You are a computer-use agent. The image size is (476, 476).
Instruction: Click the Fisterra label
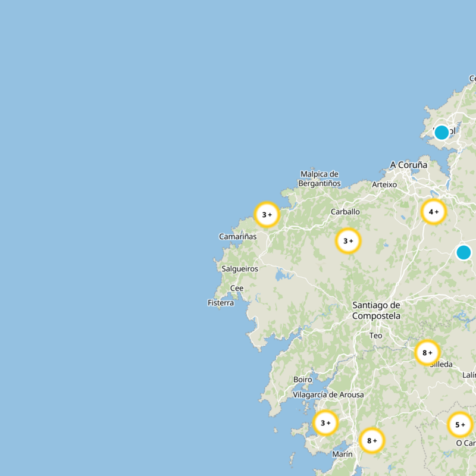tap(221, 303)
